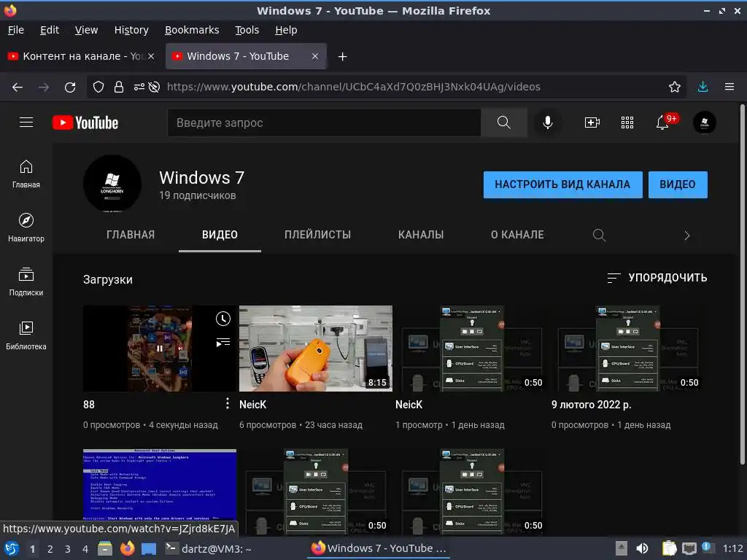747x560 pixels.
Task: Open Firefox application hamburger menu
Action: tap(729, 87)
